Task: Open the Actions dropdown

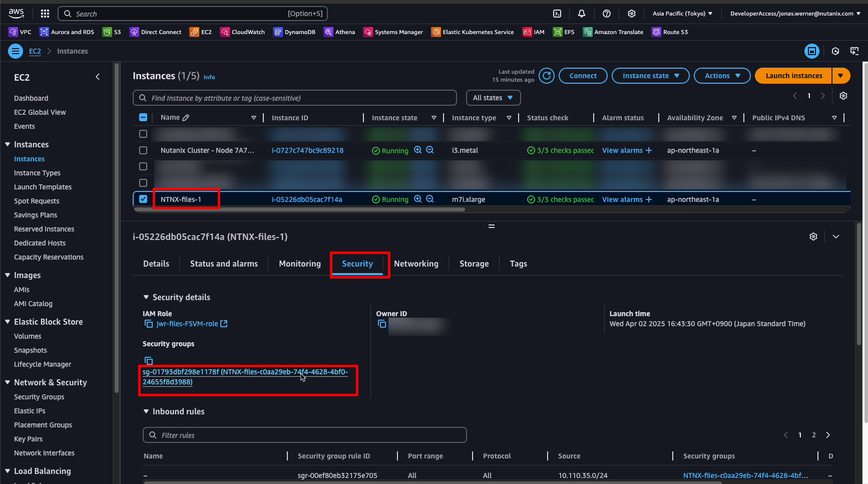Action: [722, 76]
